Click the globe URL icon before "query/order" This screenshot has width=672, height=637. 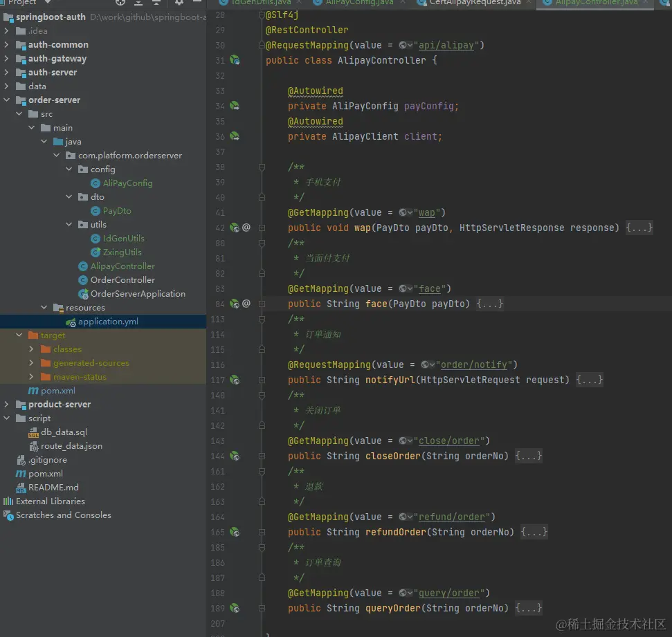click(406, 593)
